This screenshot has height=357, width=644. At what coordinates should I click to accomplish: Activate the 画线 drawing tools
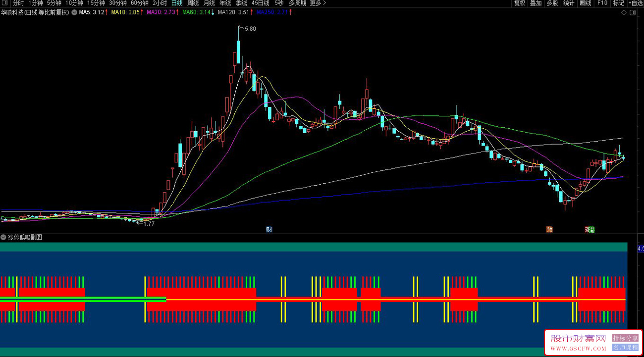585,3
